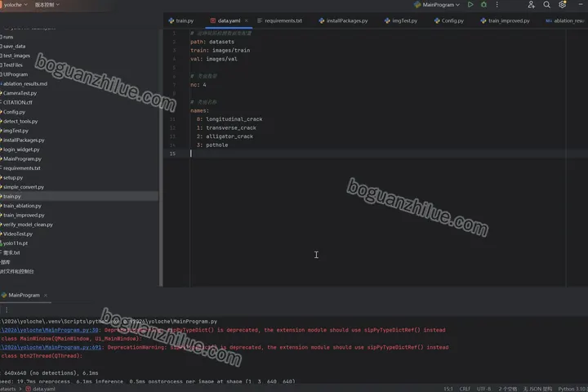This screenshot has height=392, width=588.
Task: Select verify_model_clean.py file
Action: (27, 225)
